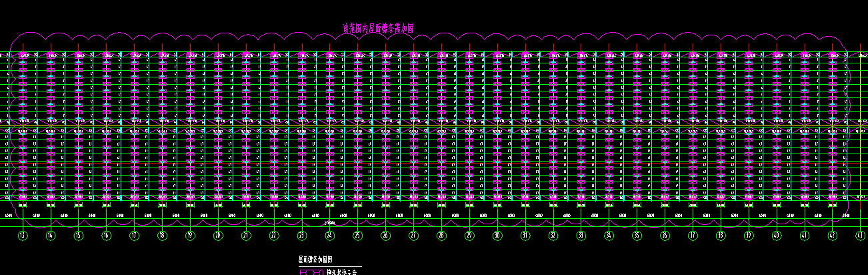Pick axis bubble labeled 16
This screenshot has width=868, height=275.
[x=106, y=235]
